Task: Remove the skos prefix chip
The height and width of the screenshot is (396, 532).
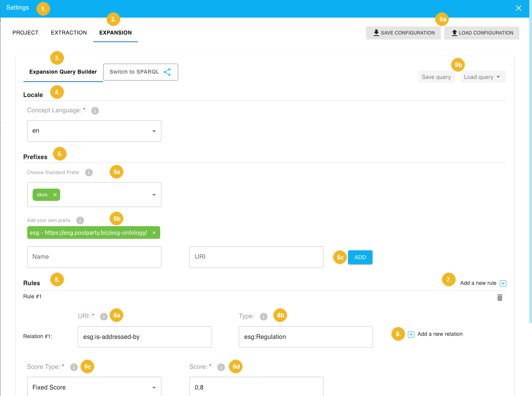Action: [55, 195]
